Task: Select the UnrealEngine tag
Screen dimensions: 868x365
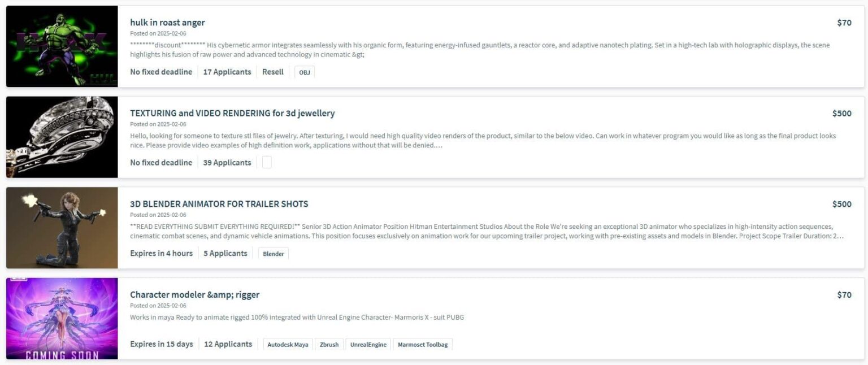Action: pyautogui.click(x=368, y=345)
